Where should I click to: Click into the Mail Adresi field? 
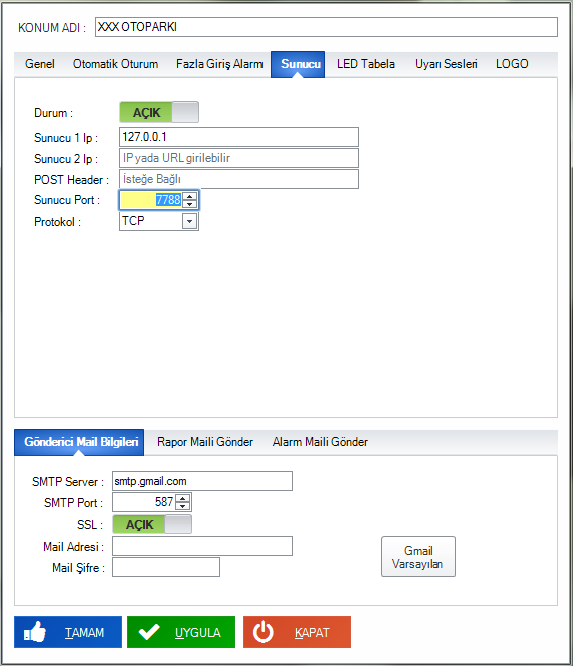(x=202, y=546)
